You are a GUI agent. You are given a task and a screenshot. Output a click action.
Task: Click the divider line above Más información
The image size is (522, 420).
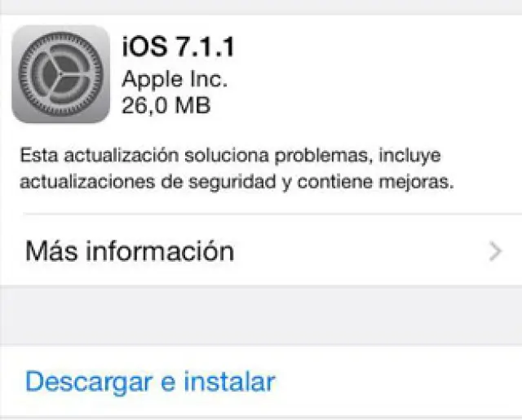point(272,214)
